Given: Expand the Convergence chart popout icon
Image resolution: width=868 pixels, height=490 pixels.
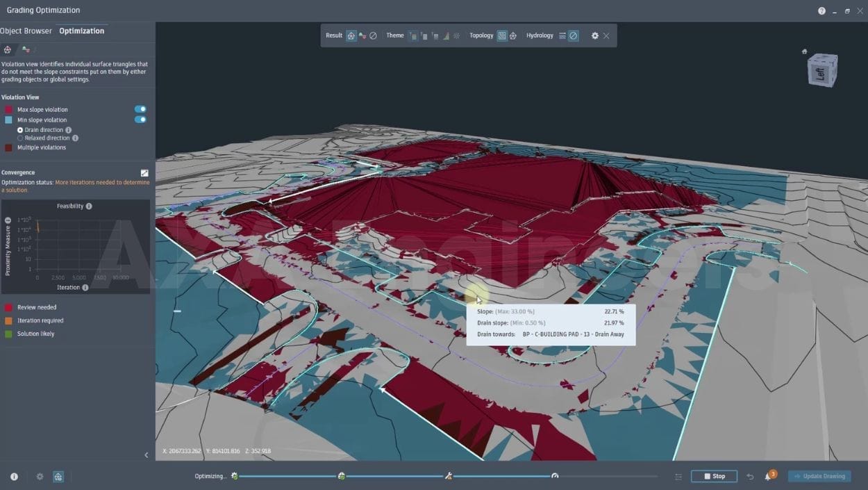Looking at the screenshot, I should click(144, 173).
